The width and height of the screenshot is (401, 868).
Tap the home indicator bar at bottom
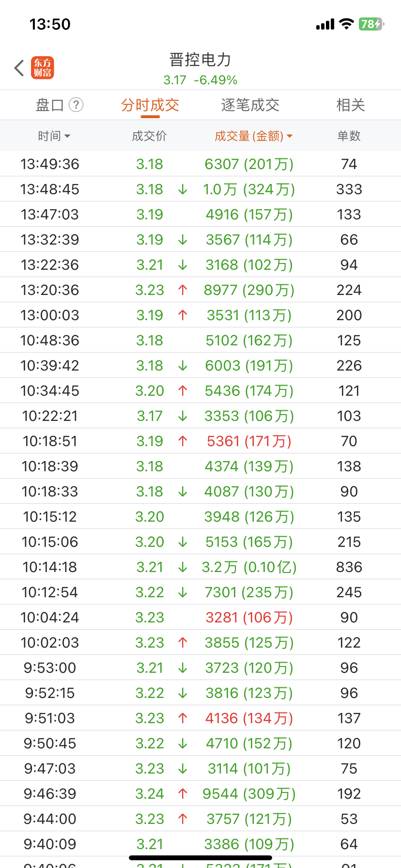[x=200, y=858]
